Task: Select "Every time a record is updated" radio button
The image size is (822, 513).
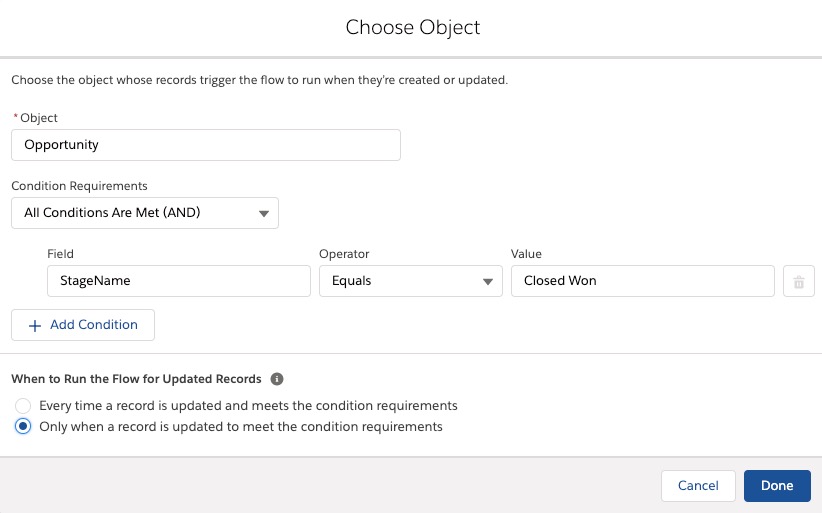Action: (23, 406)
